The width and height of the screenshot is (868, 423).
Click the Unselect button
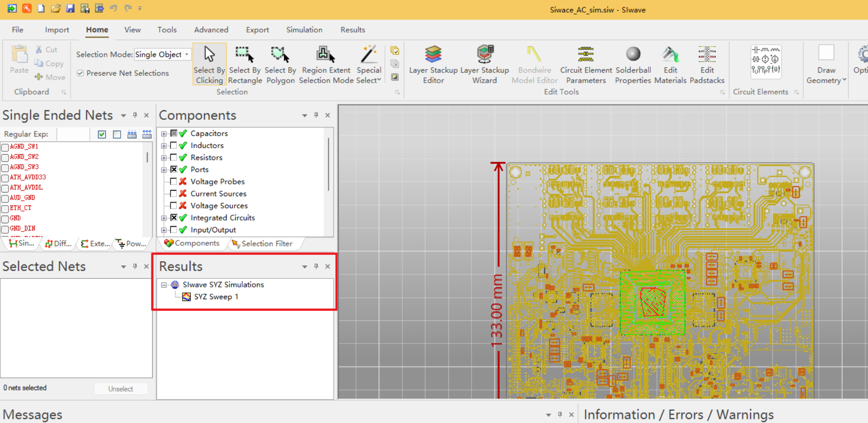[121, 389]
